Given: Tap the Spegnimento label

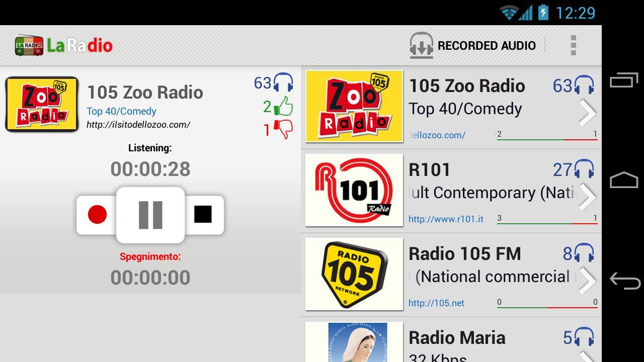Looking at the screenshot, I should click(x=150, y=256).
